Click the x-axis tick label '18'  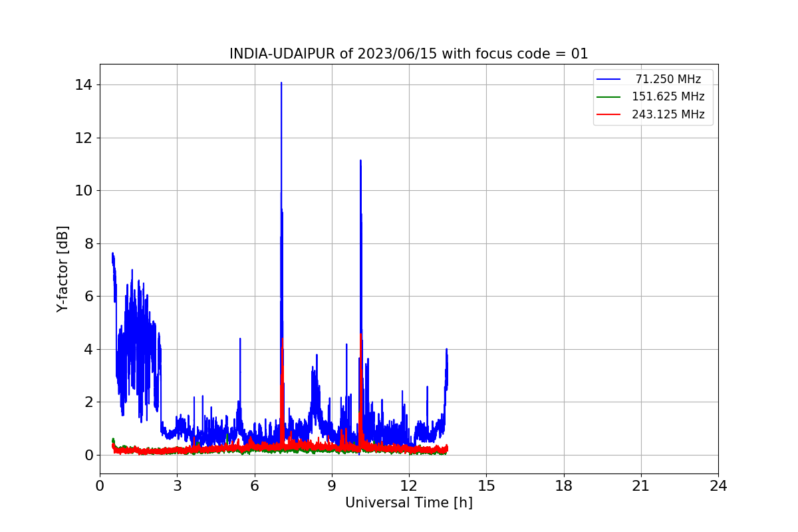pyautogui.click(x=564, y=486)
